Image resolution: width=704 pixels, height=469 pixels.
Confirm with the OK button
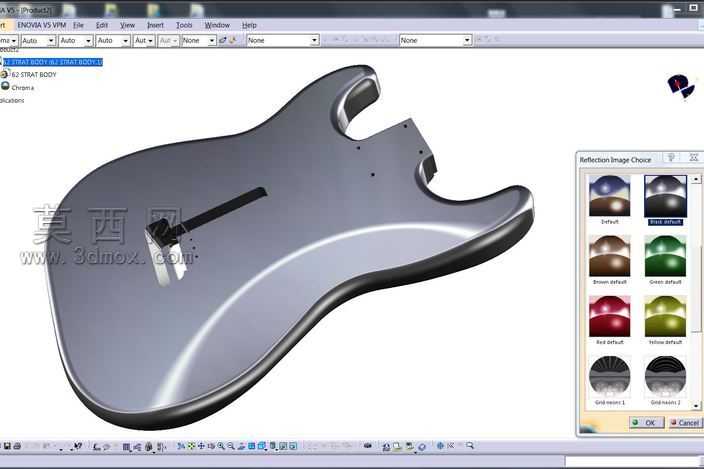[647, 422]
